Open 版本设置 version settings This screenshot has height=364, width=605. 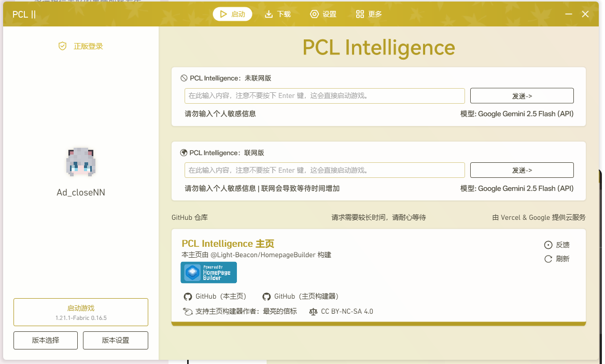(x=115, y=340)
